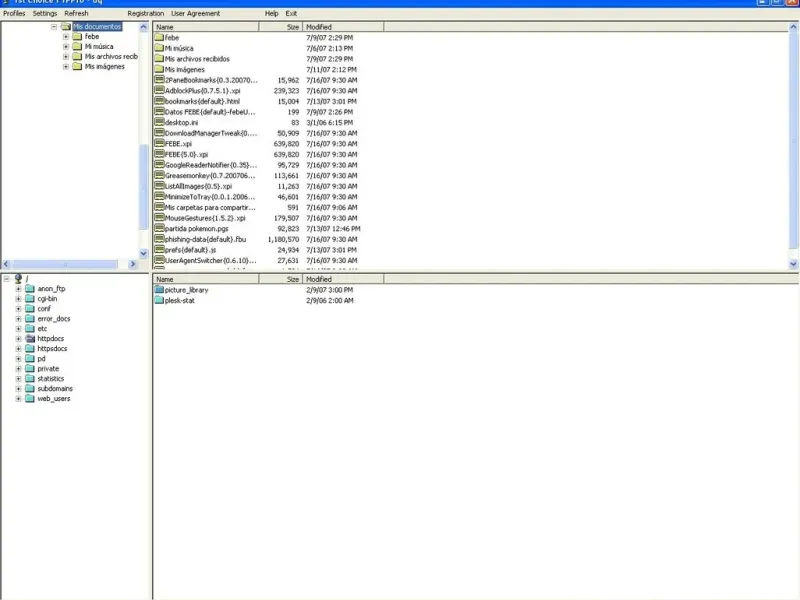Select Mis documentos in local tree
The width and height of the screenshot is (800, 600).
[x=97, y=27]
